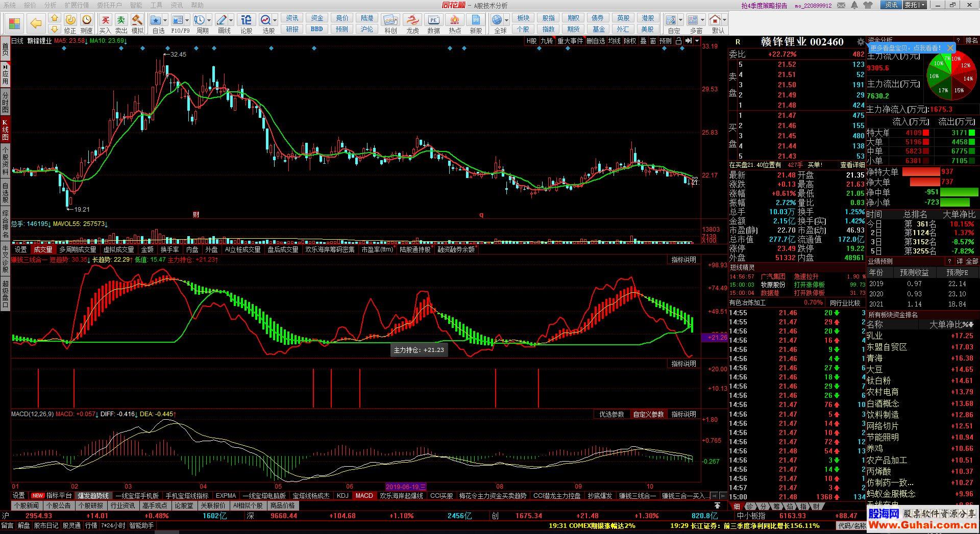Close the 更多看盘宝贝 tip popup
This screenshot has width=980, height=534.
[x=950, y=48]
